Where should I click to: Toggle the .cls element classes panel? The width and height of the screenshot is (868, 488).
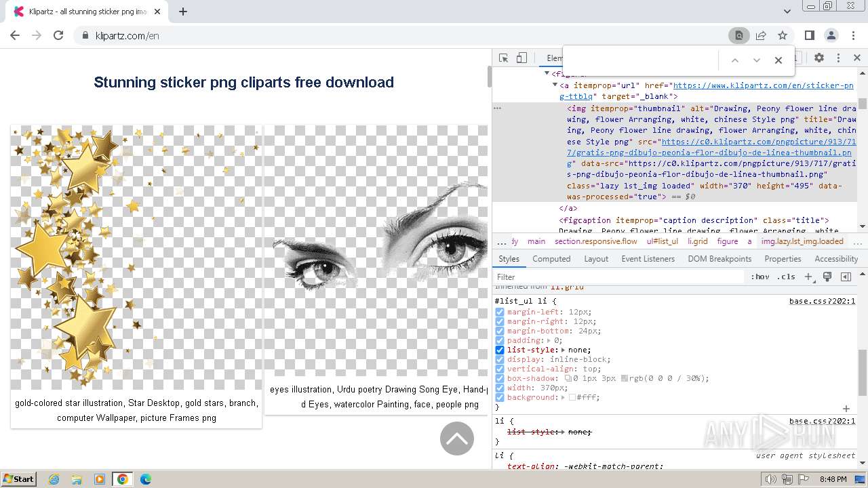pos(786,277)
